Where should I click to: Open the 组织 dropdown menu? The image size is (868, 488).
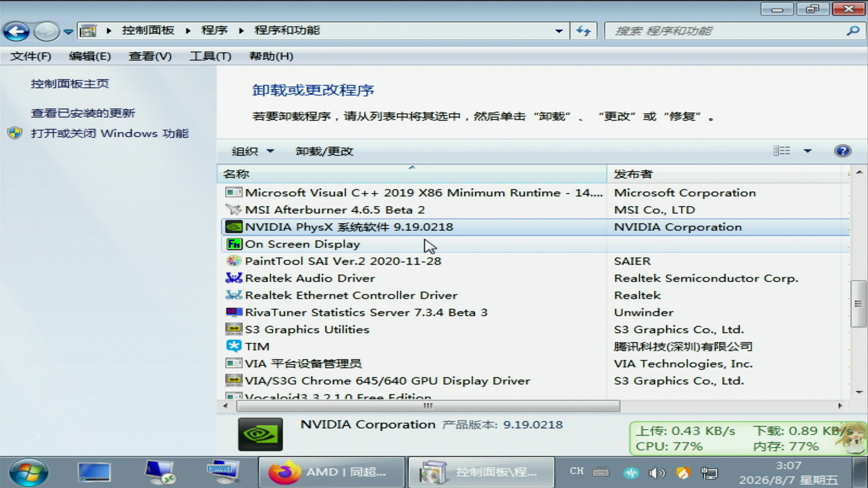coord(253,151)
